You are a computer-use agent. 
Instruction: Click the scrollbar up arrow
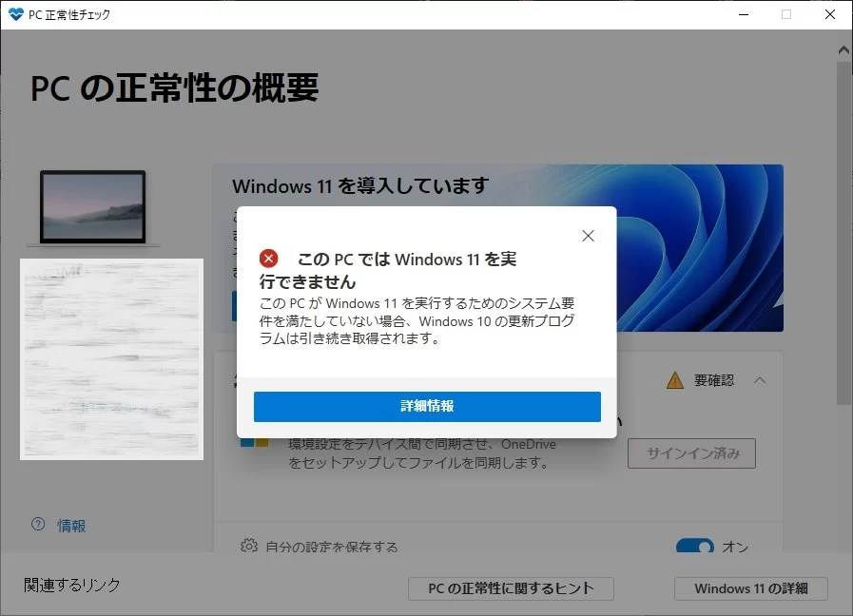[x=843, y=50]
